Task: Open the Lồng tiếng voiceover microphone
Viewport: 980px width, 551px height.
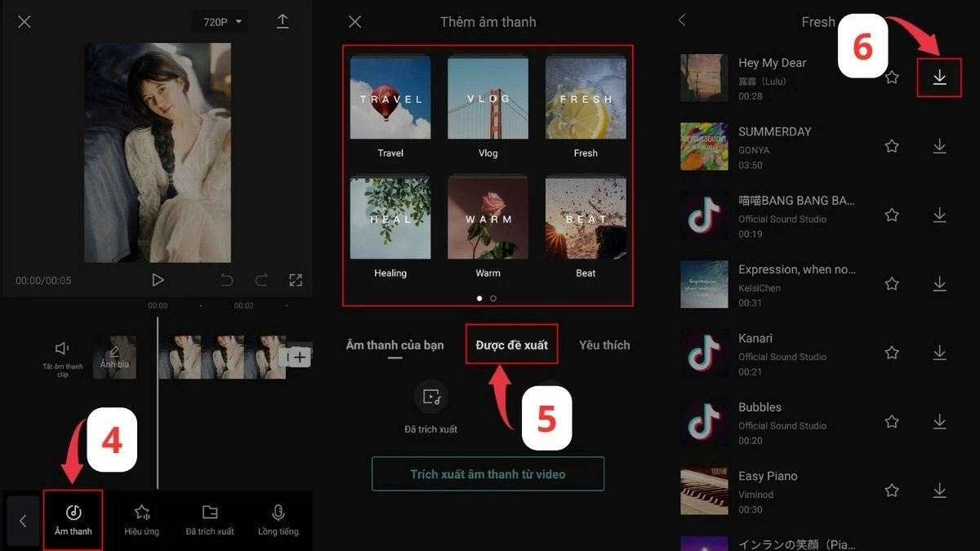Action: tap(278, 519)
